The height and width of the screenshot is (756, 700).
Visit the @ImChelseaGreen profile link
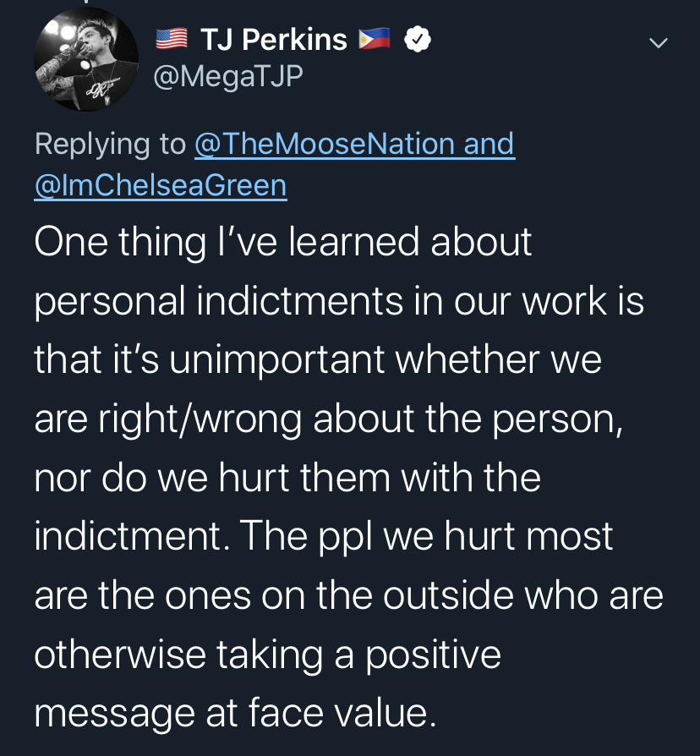[x=161, y=184]
